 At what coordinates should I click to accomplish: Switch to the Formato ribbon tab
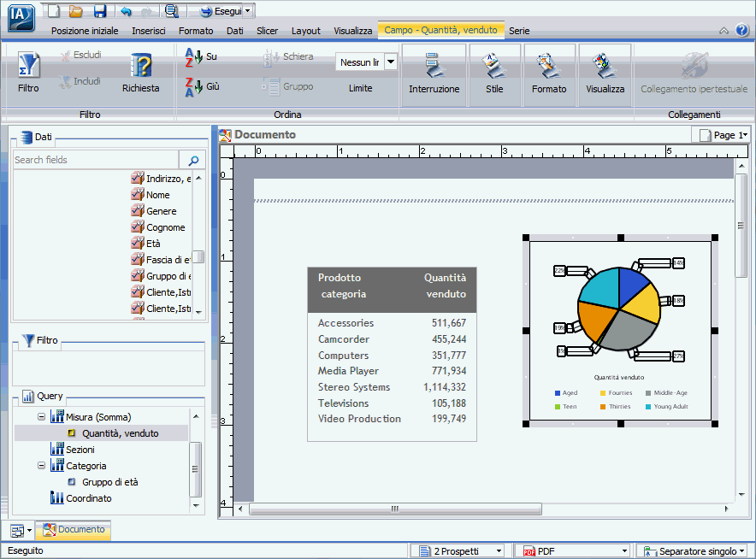(x=196, y=31)
